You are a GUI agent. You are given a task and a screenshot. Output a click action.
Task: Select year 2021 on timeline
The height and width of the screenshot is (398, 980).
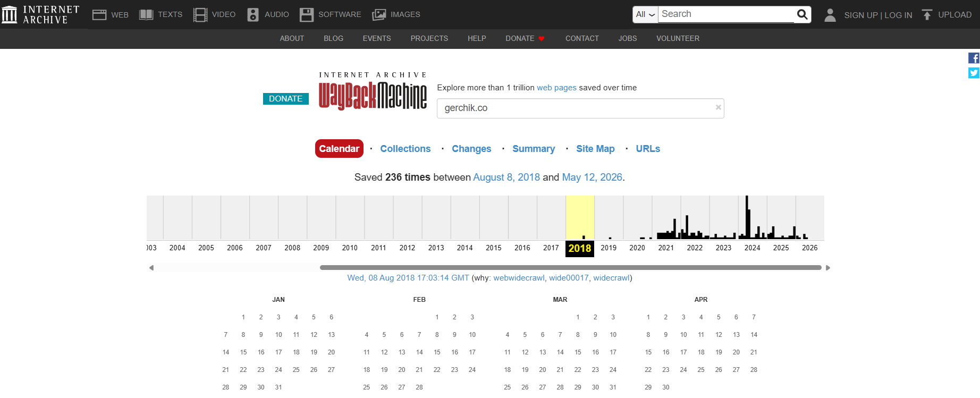pos(666,248)
